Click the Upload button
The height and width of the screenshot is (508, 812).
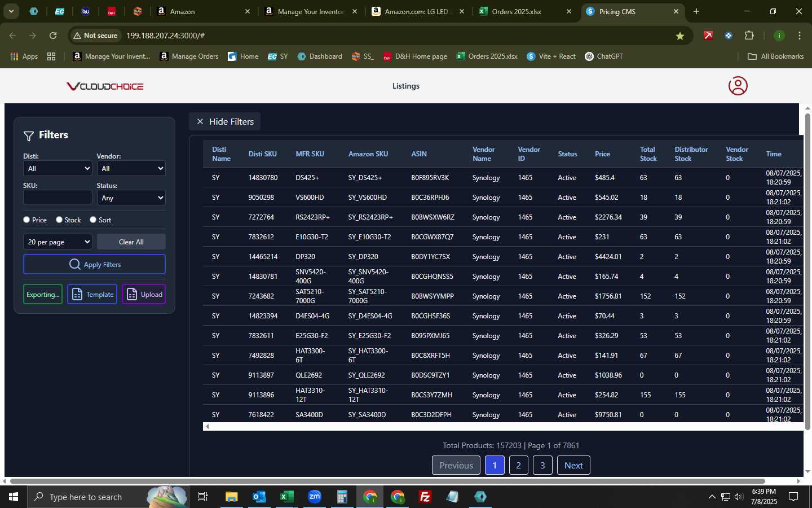144,294
